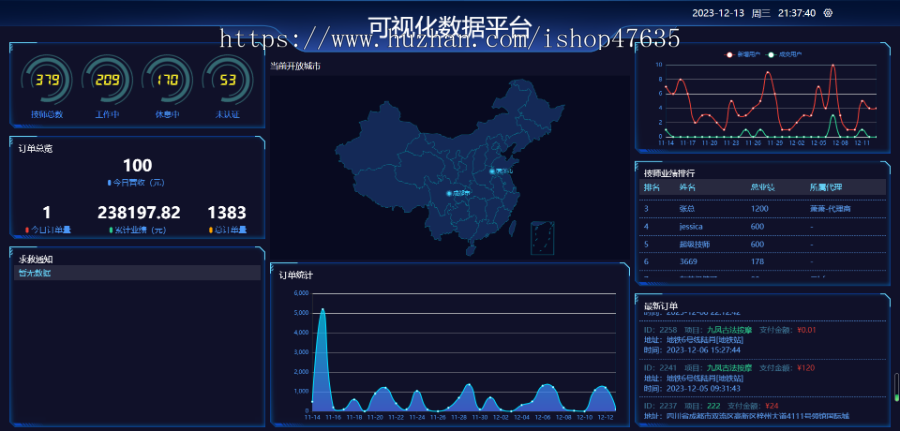Click today's revenue value 100
The height and width of the screenshot is (431, 900).
[137, 166]
